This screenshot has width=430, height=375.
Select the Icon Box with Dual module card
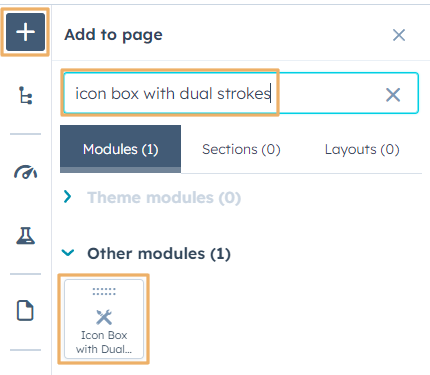click(x=104, y=319)
